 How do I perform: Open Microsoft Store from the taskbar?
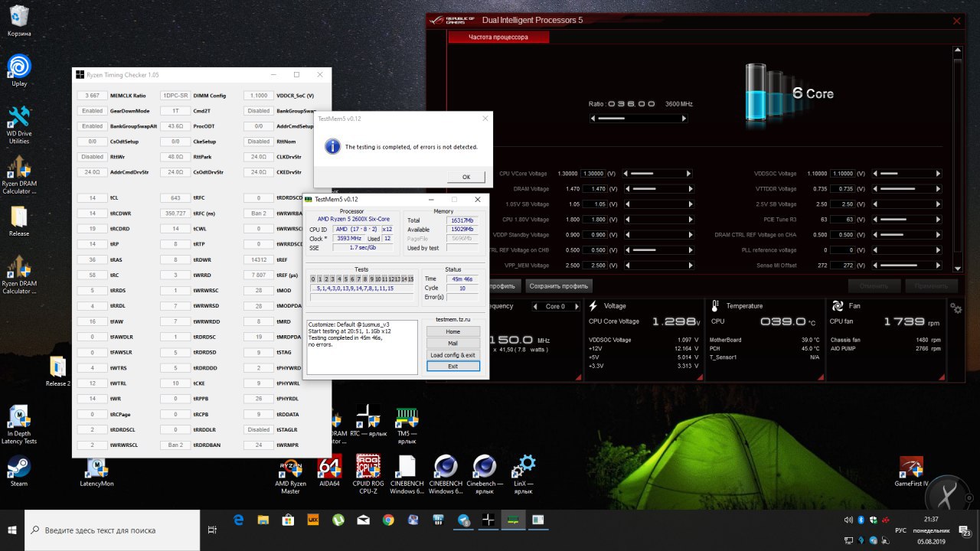[x=288, y=520]
